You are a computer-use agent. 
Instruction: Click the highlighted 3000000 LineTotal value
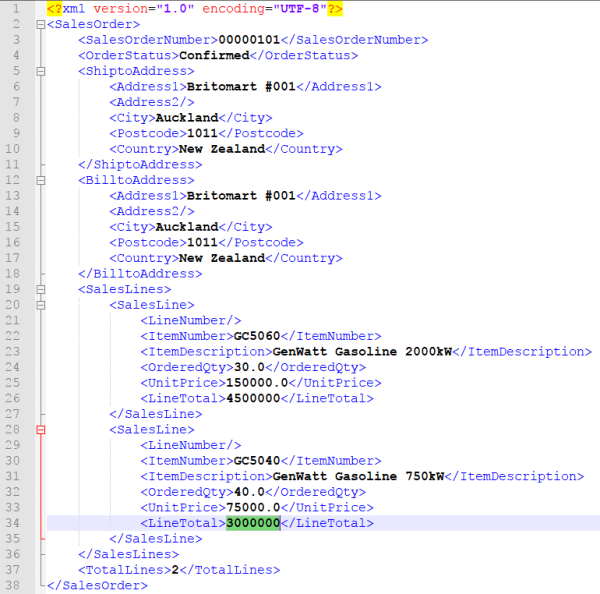pos(253,523)
